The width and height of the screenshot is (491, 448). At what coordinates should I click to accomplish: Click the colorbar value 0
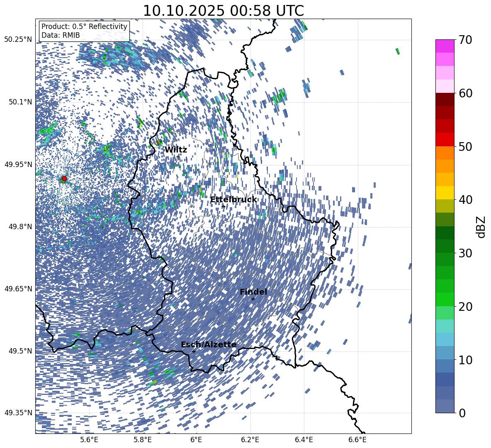click(x=462, y=413)
